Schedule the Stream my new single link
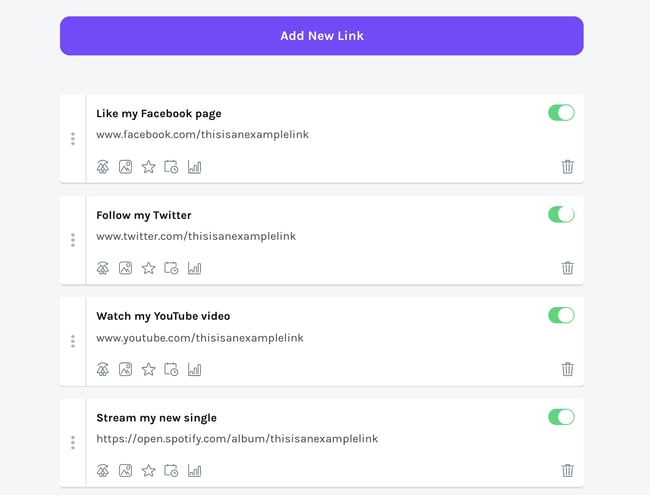The height and width of the screenshot is (495, 650). [x=171, y=470]
